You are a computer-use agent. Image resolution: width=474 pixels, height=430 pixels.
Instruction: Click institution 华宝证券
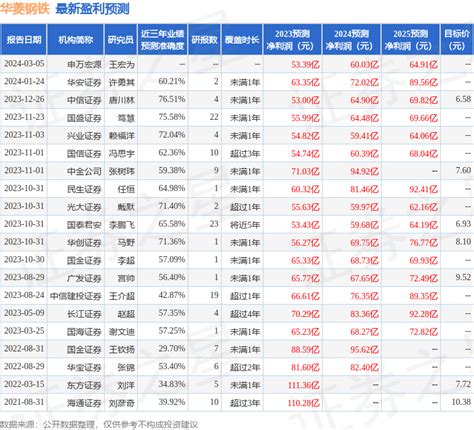84,368
